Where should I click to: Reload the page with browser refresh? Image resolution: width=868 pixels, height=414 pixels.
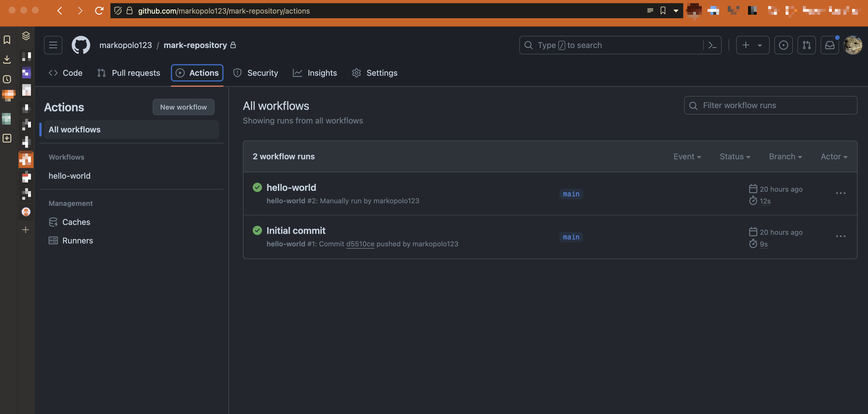point(99,11)
